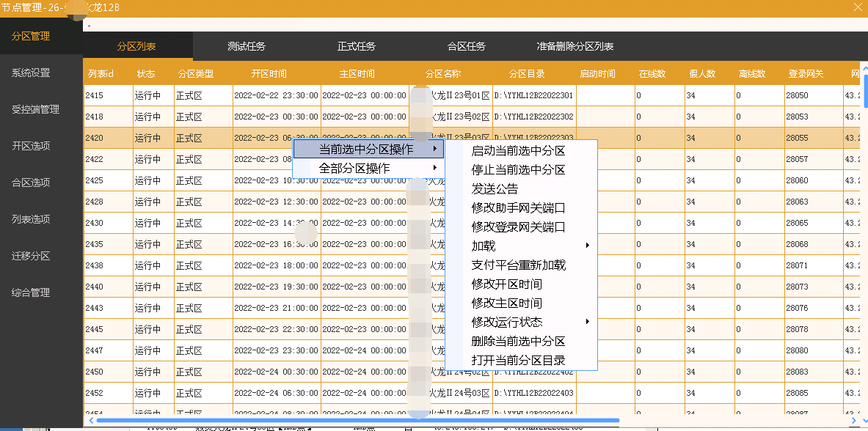The height and width of the screenshot is (431, 868).
Task: Click the 发送公告 menu entry
Action: 495,189
